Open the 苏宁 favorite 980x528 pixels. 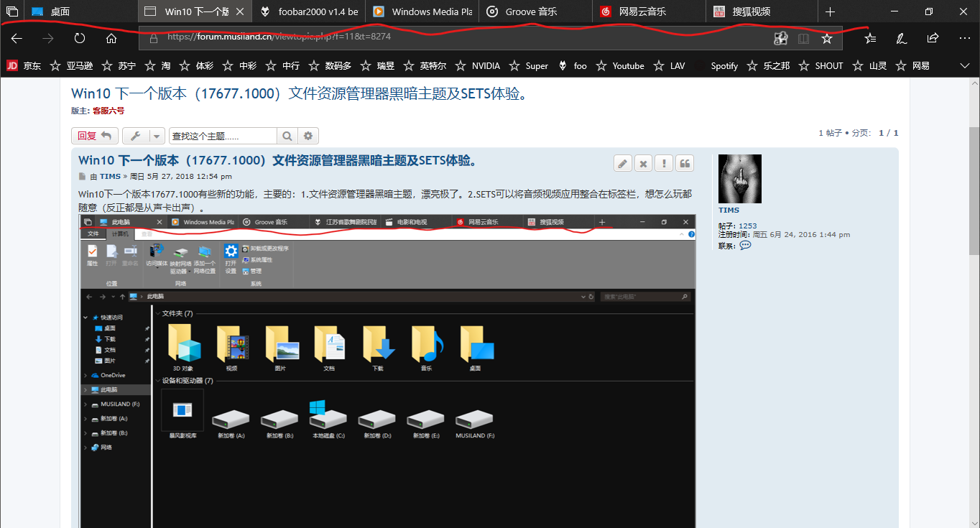(119, 65)
